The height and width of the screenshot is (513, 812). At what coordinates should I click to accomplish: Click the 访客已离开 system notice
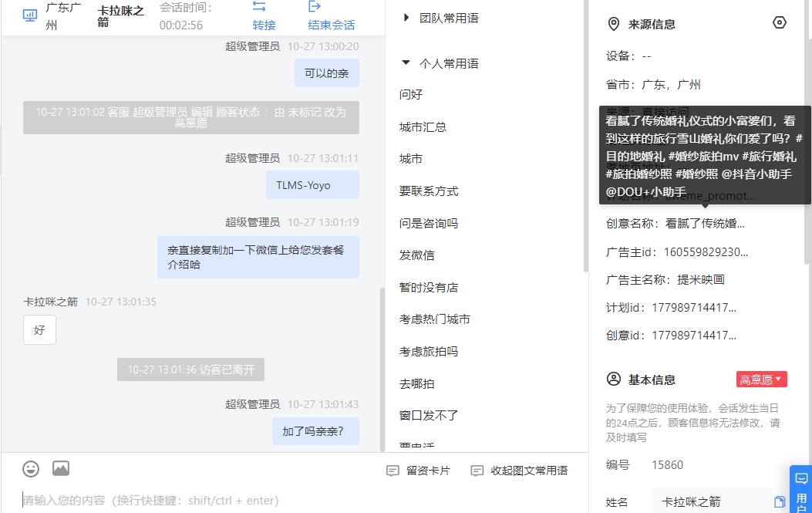(190, 370)
